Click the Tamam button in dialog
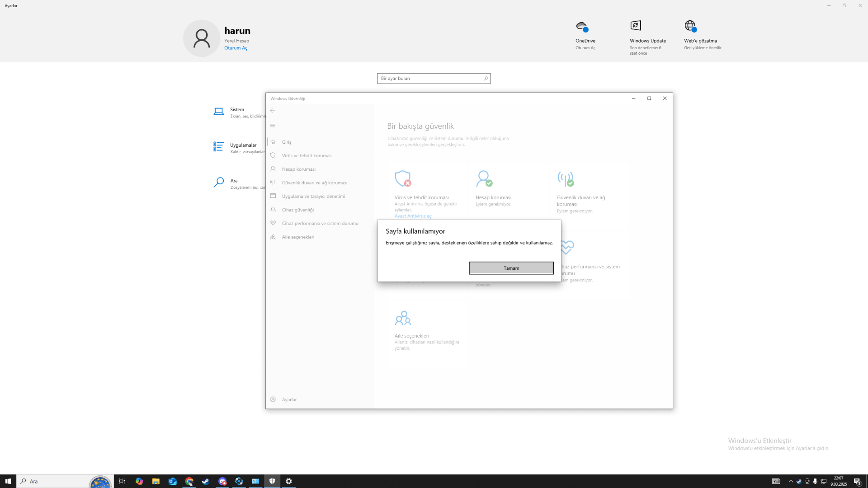 tap(511, 268)
